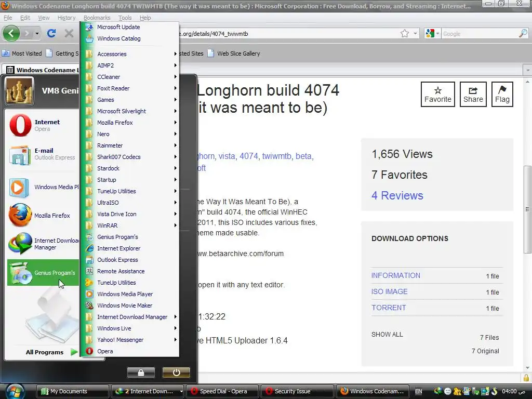Image resolution: width=532 pixels, height=399 pixels.
Task: Open Windows Live folder
Action: click(x=130, y=328)
